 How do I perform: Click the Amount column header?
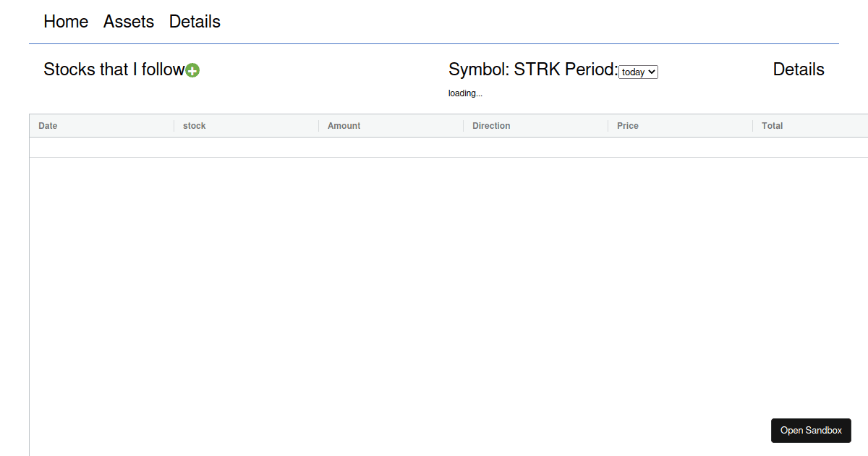click(x=344, y=126)
